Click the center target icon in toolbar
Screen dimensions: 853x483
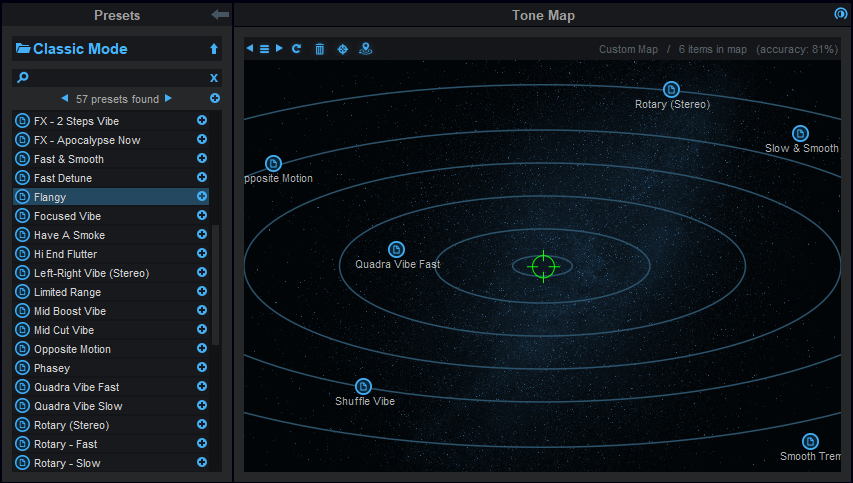[x=343, y=49]
